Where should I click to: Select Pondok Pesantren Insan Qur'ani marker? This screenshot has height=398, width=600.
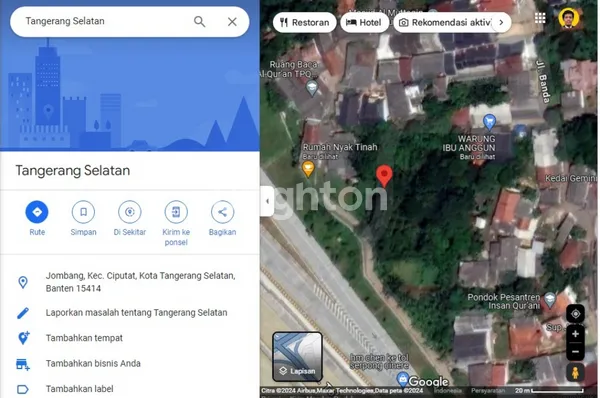pos(550,300)
